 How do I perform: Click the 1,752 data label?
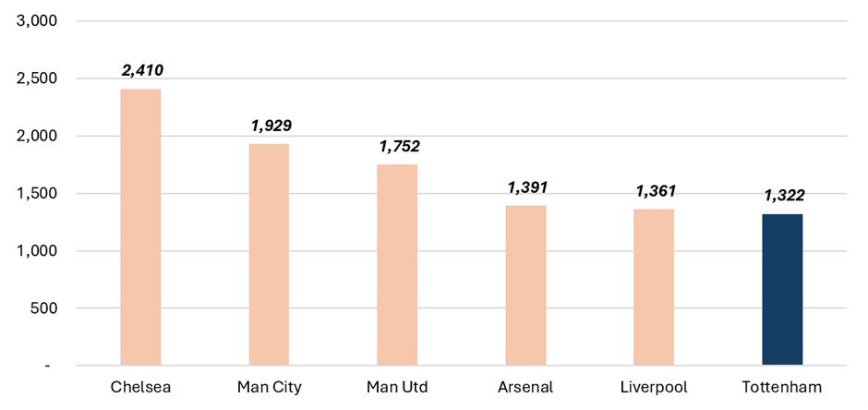click(400, 146)
